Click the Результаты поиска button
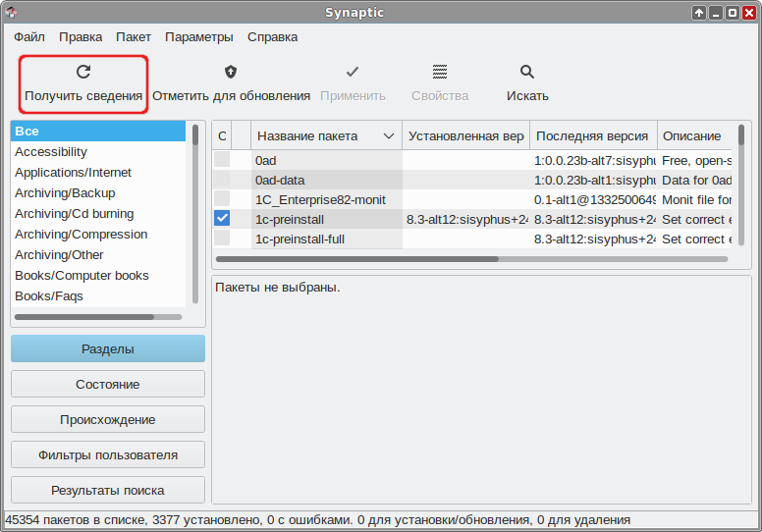This screenshot has height=532, width=762. coord(108,490)
